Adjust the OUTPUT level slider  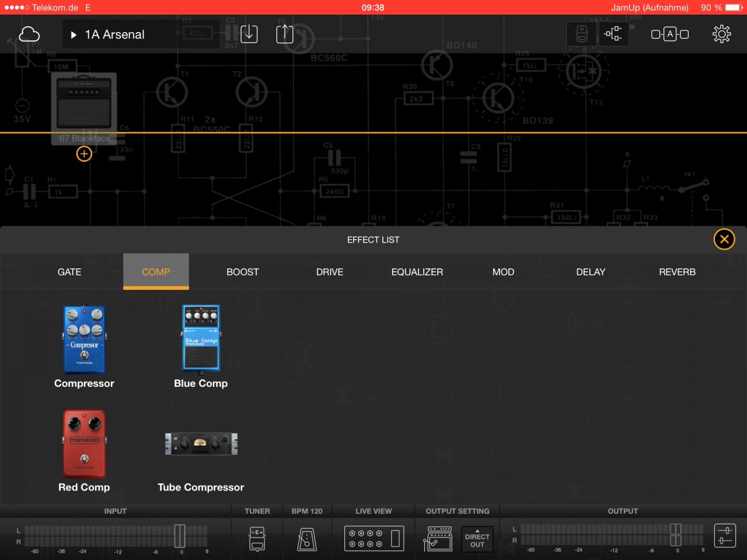pyautogui.click(x=676, y=535)
